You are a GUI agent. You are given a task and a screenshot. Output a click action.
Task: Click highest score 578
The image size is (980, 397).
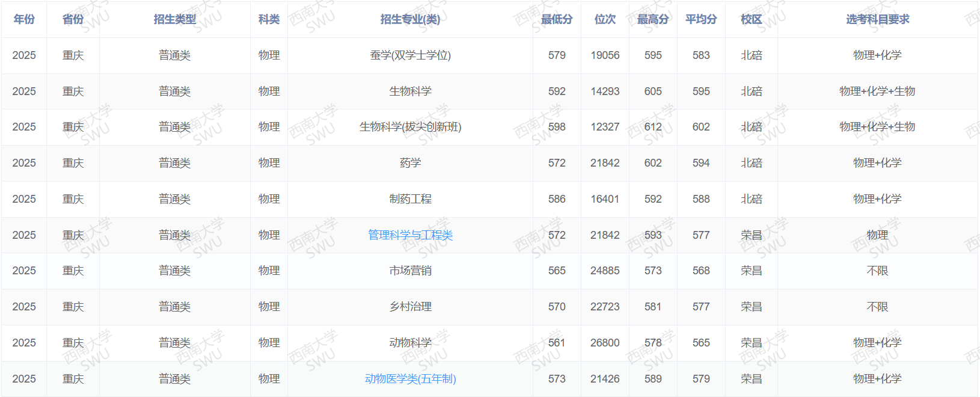coord(653,343)
